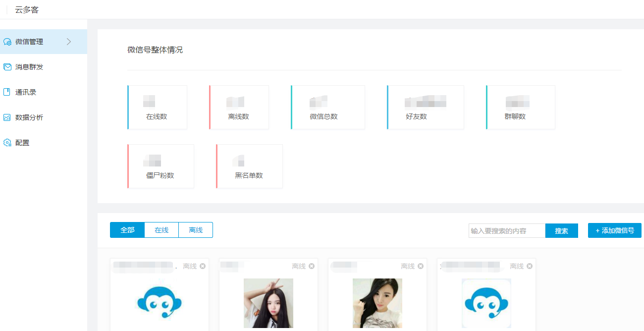Remove the fourth account card via X icon
The height and width of the screenshot is (331, 644).
pyautogui.click(x=530, y=266)
